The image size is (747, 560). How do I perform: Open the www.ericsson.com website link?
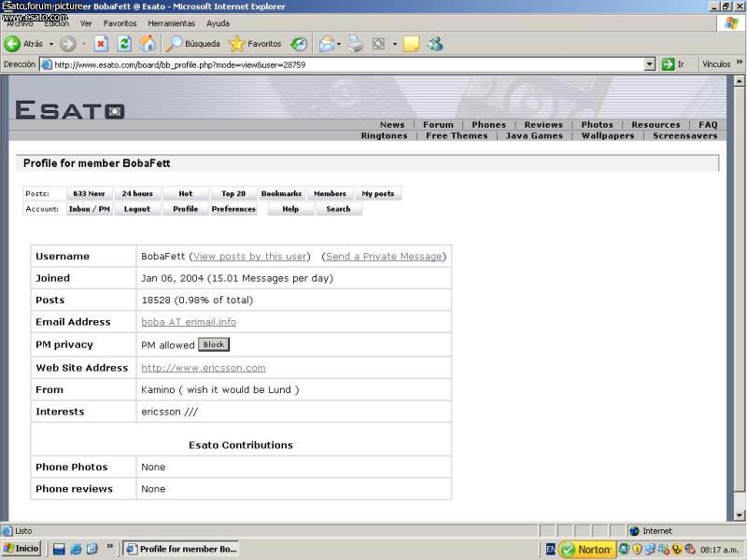pos(204,368)
